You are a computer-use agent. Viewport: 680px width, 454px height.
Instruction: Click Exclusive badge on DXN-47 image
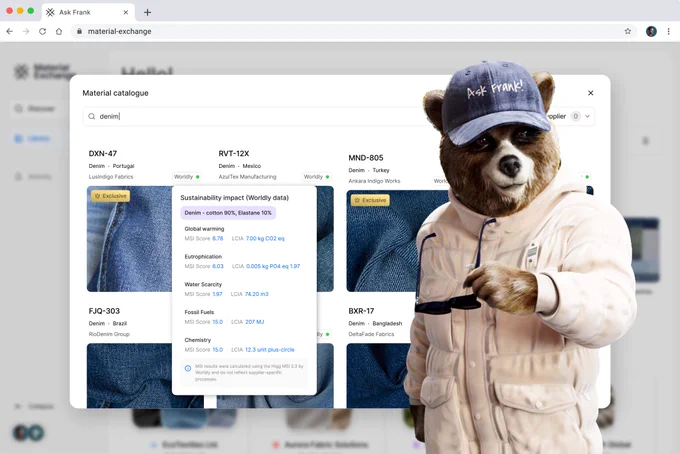tap(111, 196)
